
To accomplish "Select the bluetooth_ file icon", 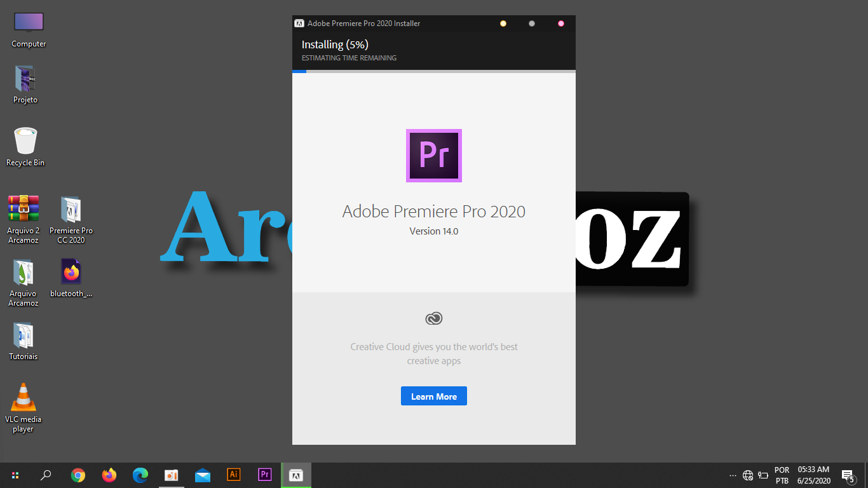I will point(71,278).
